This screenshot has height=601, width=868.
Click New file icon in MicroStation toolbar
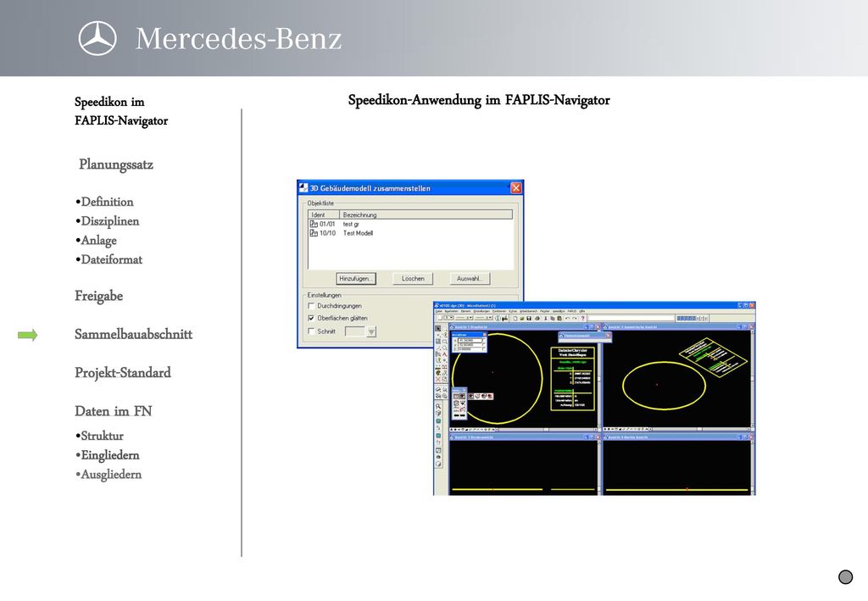click(515, 318)
